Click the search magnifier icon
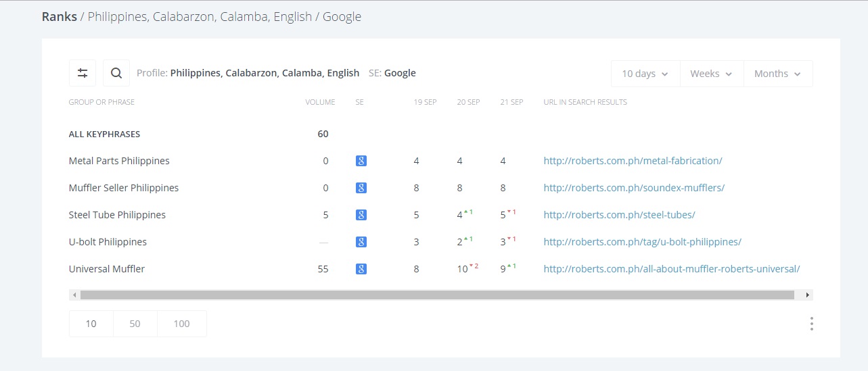The height and width of the screenshot is (371, 868). [116, 73]
